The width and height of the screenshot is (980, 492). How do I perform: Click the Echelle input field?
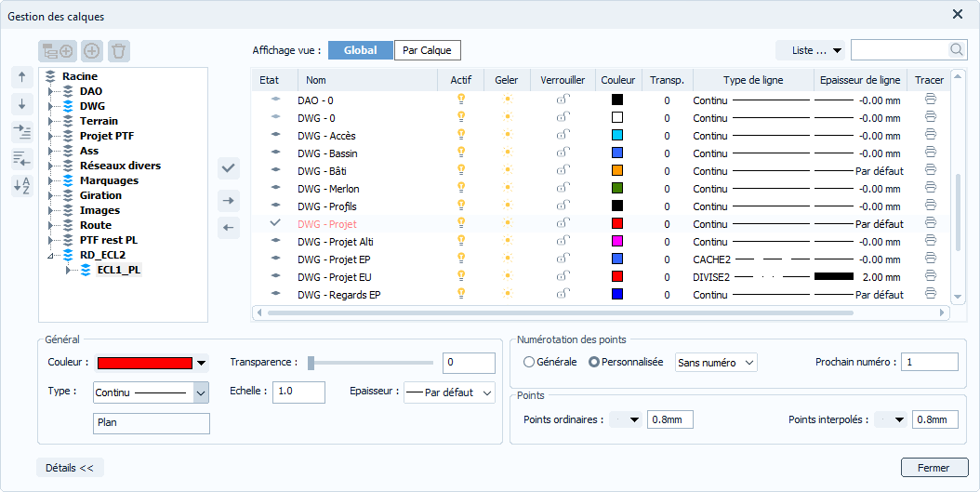298,392
